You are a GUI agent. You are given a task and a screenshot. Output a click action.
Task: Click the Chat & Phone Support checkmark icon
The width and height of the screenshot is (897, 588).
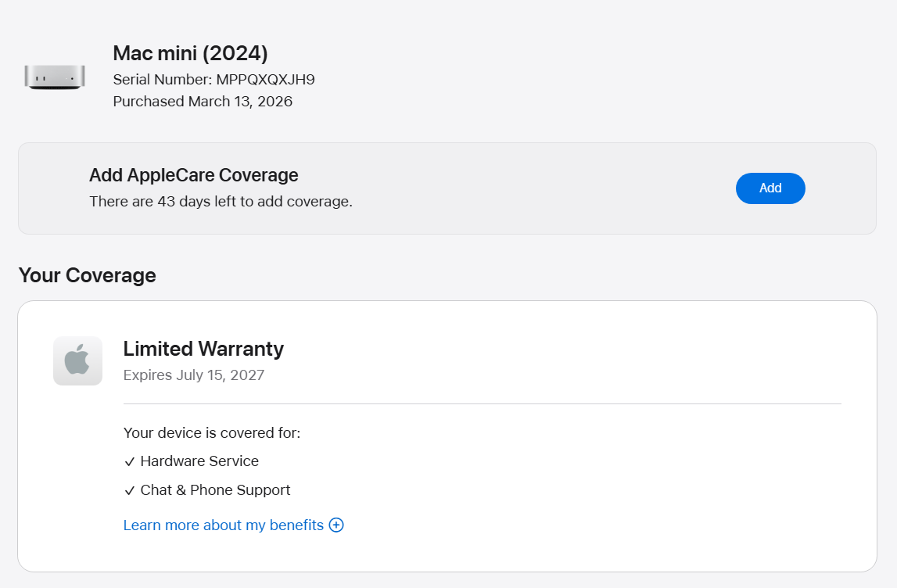pos(130,491)
